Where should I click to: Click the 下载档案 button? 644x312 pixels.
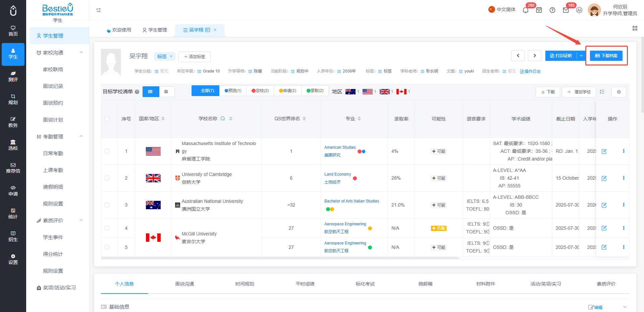click(606, 56)
